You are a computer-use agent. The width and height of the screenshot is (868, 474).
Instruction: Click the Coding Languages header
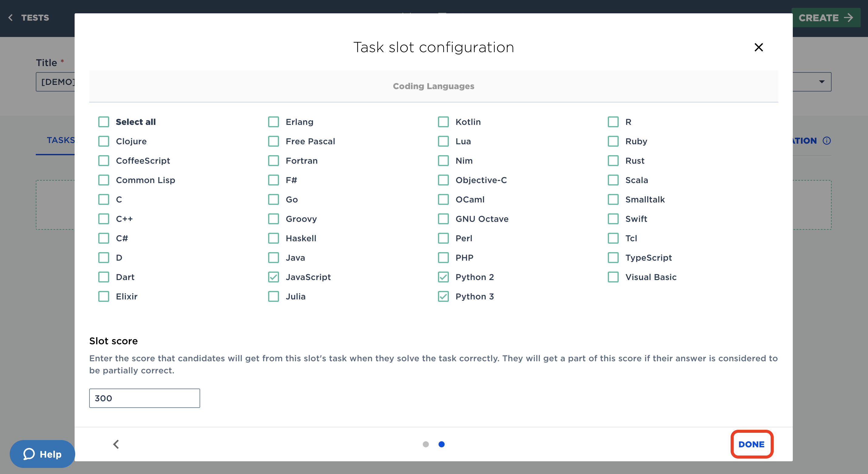(433, 86)
